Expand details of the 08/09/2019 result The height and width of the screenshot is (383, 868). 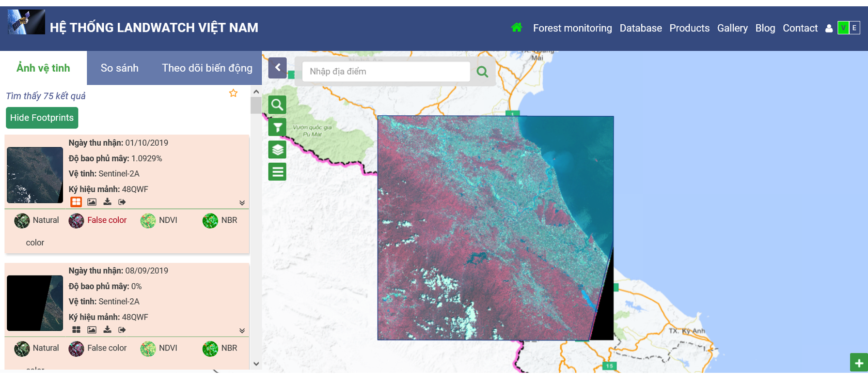242,331
